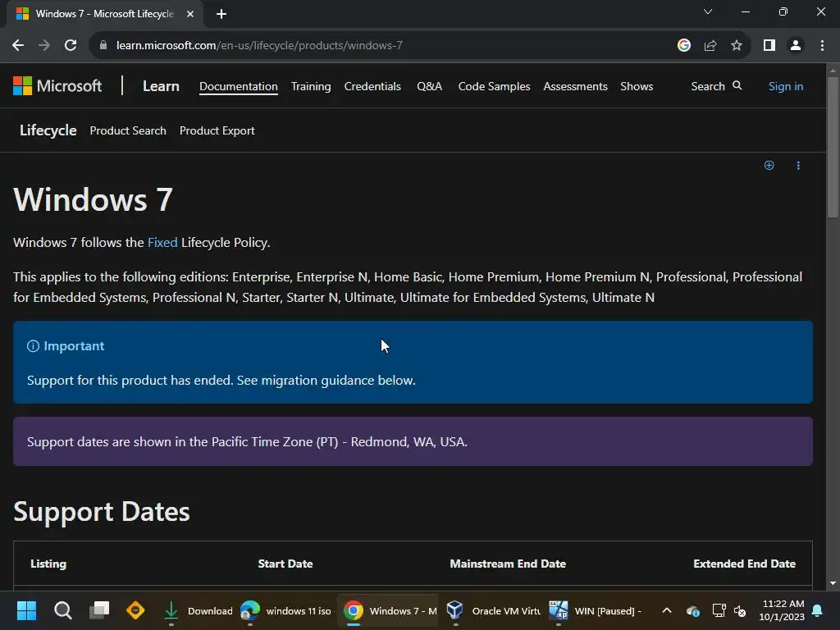Open Google icon in address bar
840x630 pixels.
tap(684, 46)
